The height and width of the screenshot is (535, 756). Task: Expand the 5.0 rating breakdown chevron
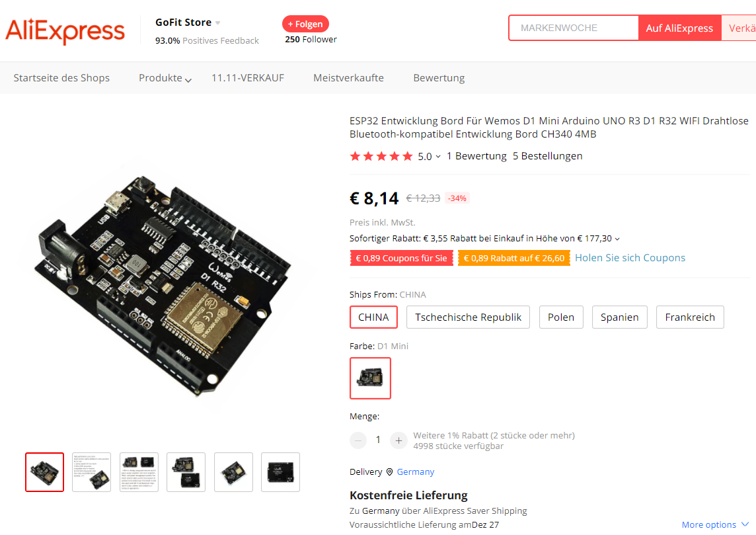(437, 157)
